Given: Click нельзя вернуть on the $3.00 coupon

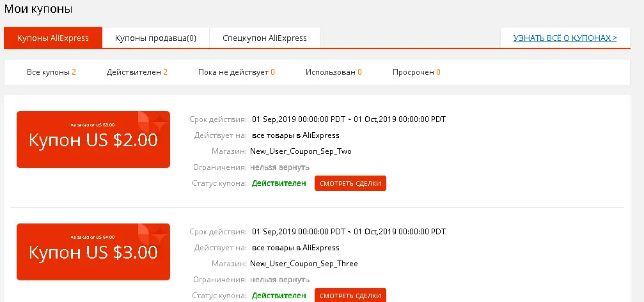Looking at the screenshot, I should (x=280, y=280).
